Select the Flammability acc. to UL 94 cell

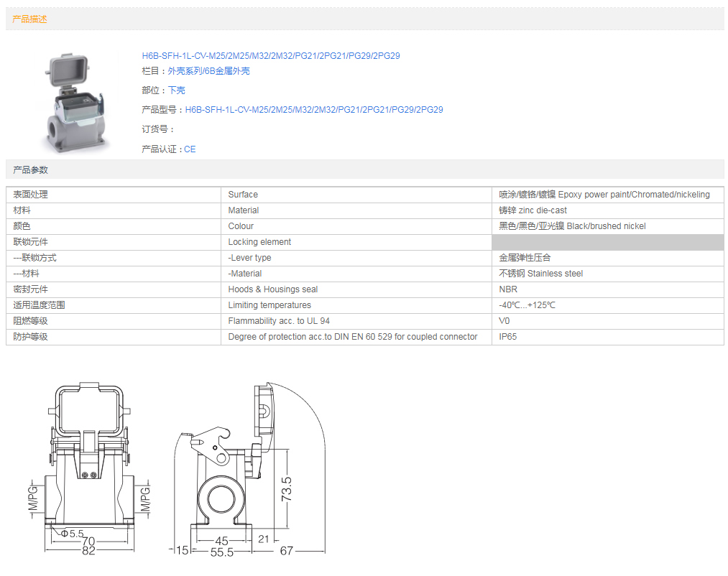point(279,321)
